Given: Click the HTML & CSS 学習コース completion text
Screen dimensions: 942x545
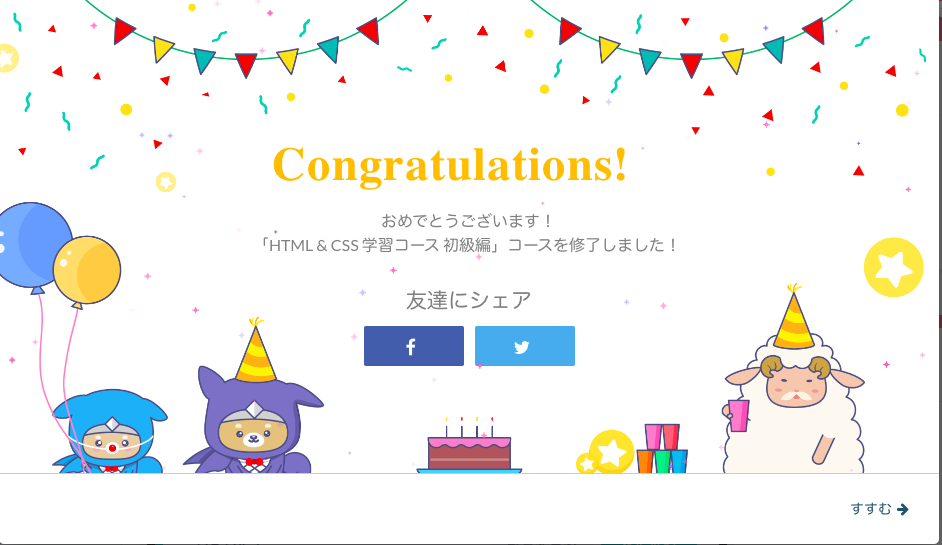Looking at the screenshot, I should (x=467, y=245).
